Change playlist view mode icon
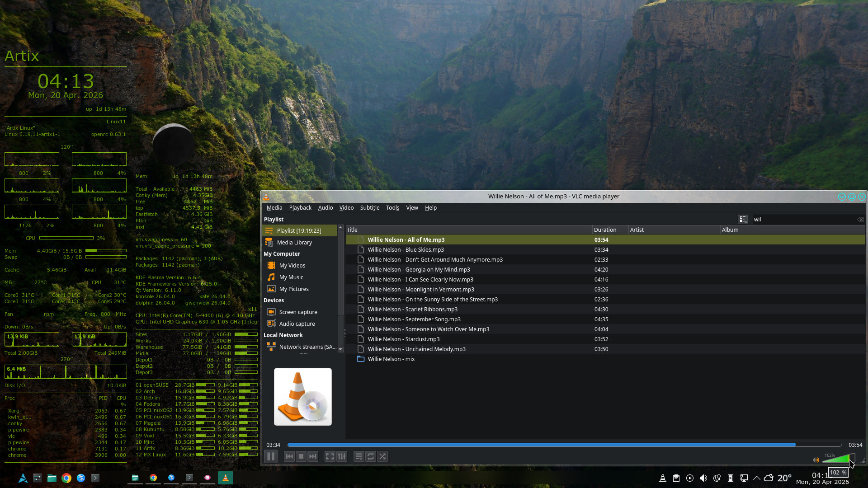Screen dimensions: 868x488 pos(743,219)
